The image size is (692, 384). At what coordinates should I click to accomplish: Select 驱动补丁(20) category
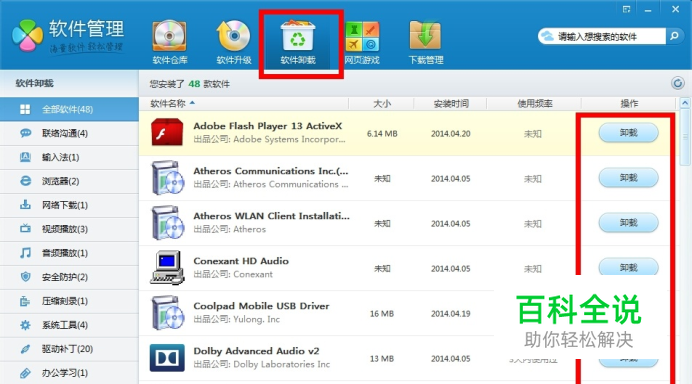pos(69,349)
